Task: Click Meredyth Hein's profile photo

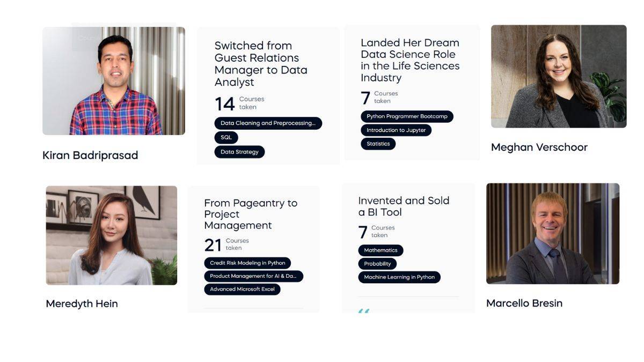Action: [x=111, y=234]
